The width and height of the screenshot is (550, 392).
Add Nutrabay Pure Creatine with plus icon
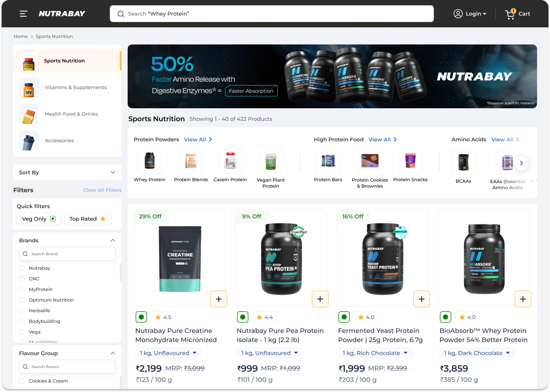pos(219,299)
